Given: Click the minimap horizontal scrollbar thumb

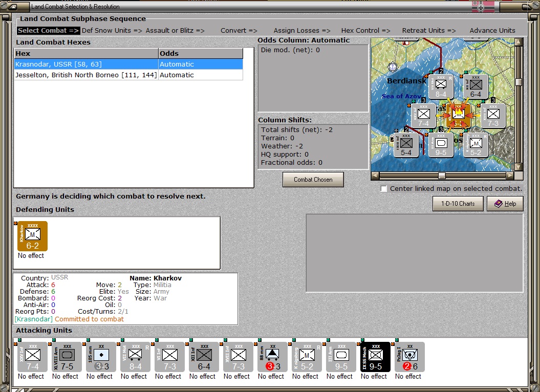Looking at the screenshot, I should [x=442, y=176].
